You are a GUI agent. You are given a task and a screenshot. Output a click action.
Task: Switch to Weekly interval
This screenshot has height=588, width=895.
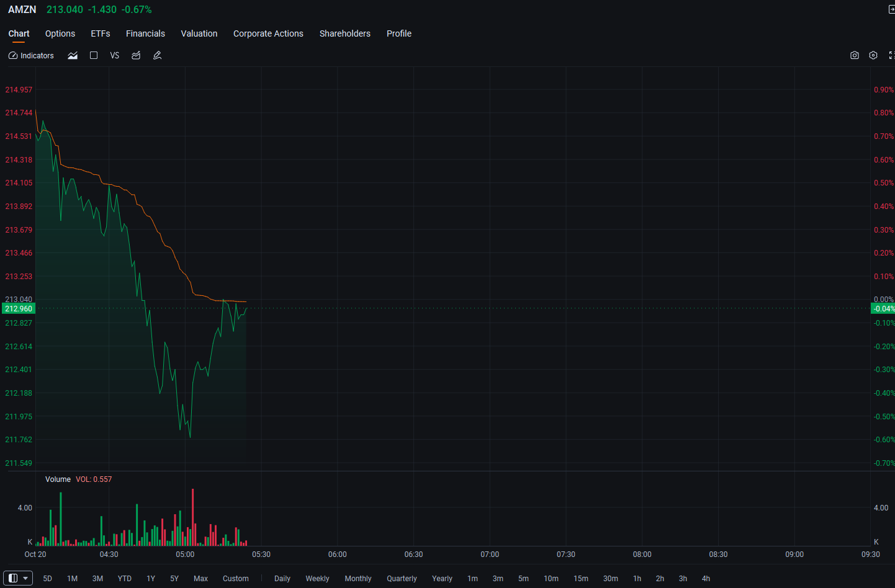coord(317,579)
